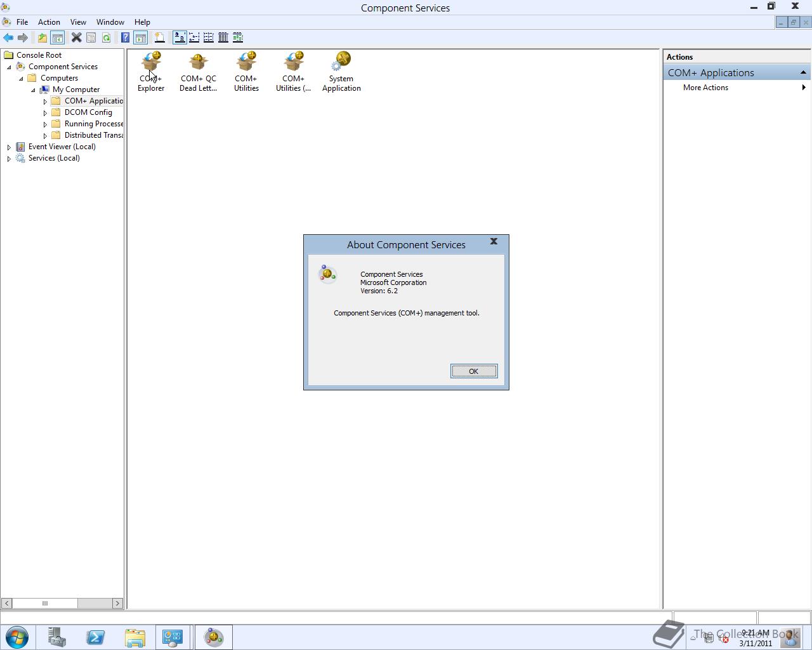Expand the Services (Local) node
812x650 pixels.
pos(9,159)
